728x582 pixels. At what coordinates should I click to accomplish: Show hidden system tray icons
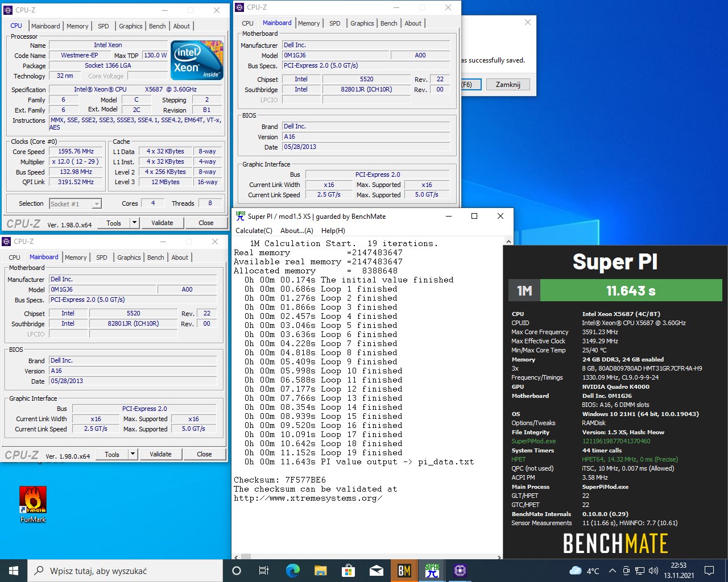click(612, 571)
